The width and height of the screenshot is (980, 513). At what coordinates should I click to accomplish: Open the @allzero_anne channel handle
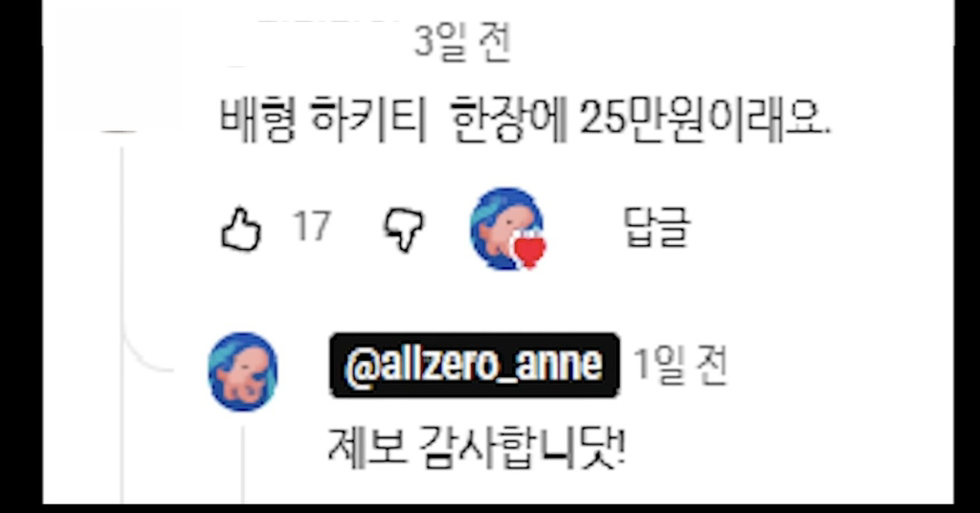[475, 365]
